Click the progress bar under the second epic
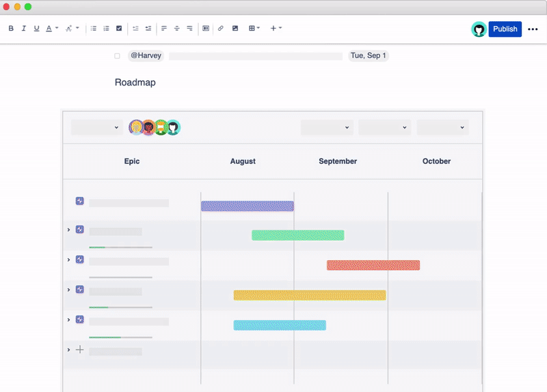This screenshot has height=392, width=547. click(x=121, y=248)
